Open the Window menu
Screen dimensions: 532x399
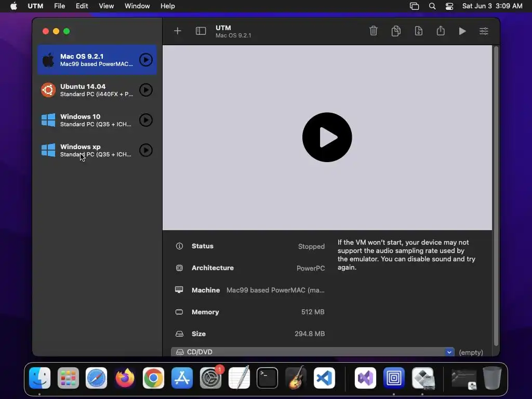pyautogui.click(x=137, y=6)
